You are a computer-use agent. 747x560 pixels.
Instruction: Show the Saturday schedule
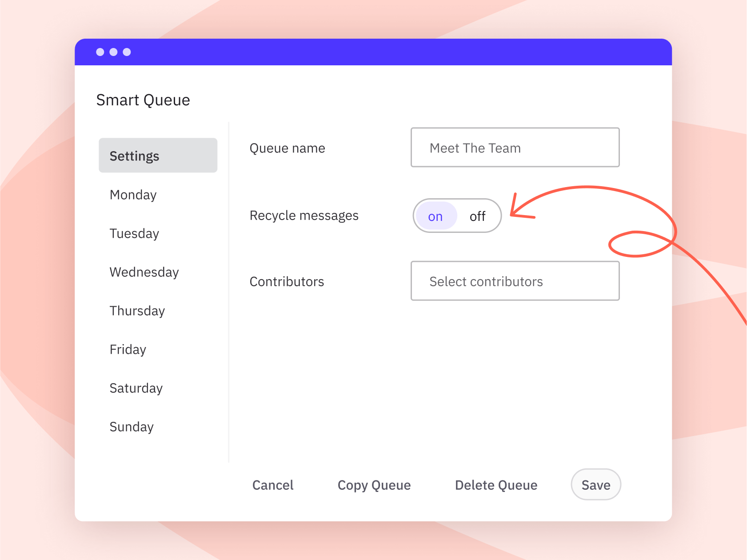[136, 388]
